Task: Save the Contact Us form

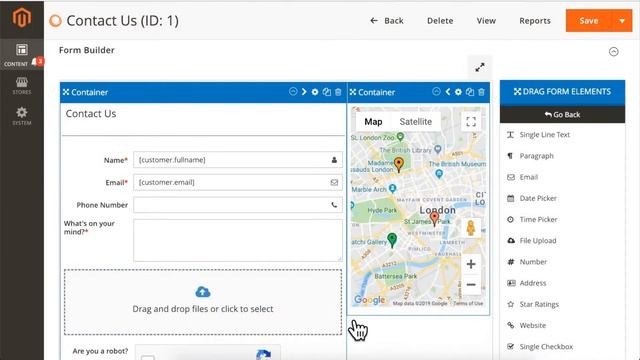Action: coord(589,21)
